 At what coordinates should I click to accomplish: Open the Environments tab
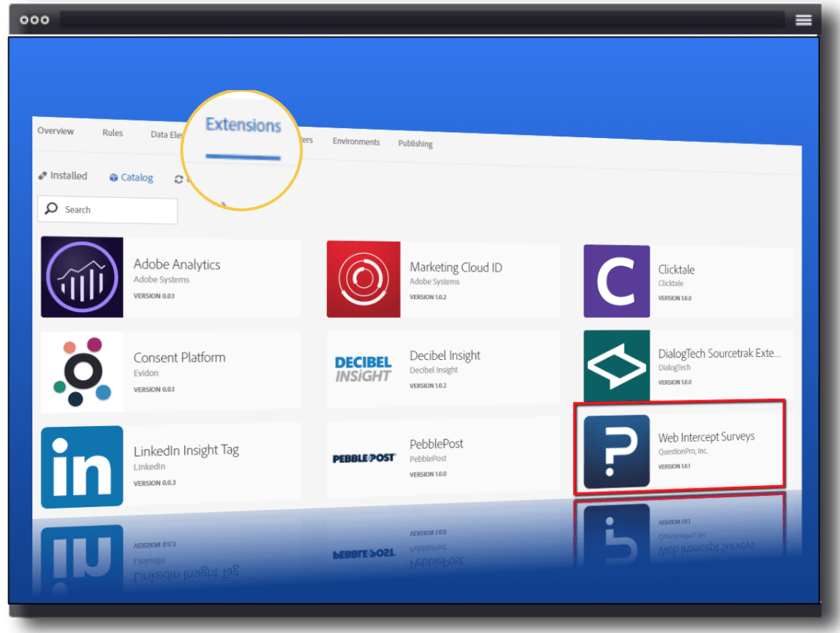356,142
